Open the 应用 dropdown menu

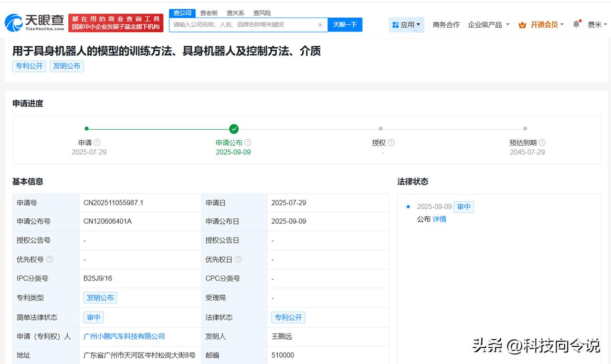click(406, 25)
